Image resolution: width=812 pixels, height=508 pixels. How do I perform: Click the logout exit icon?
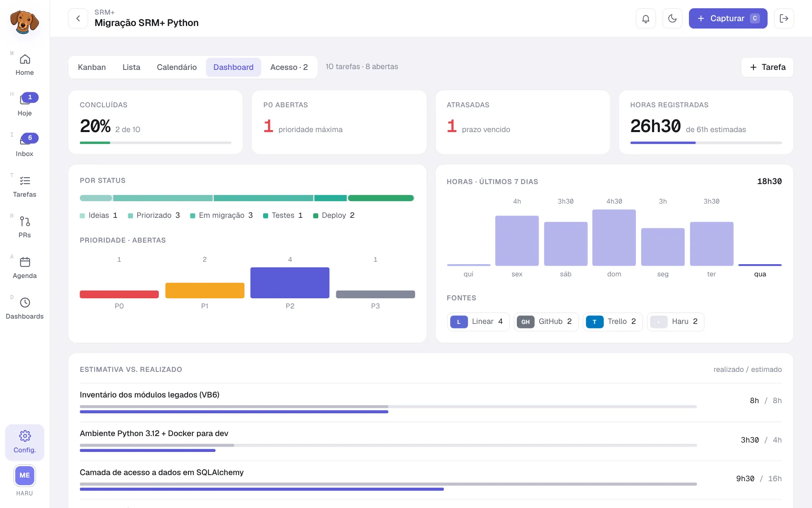[784, 18]
